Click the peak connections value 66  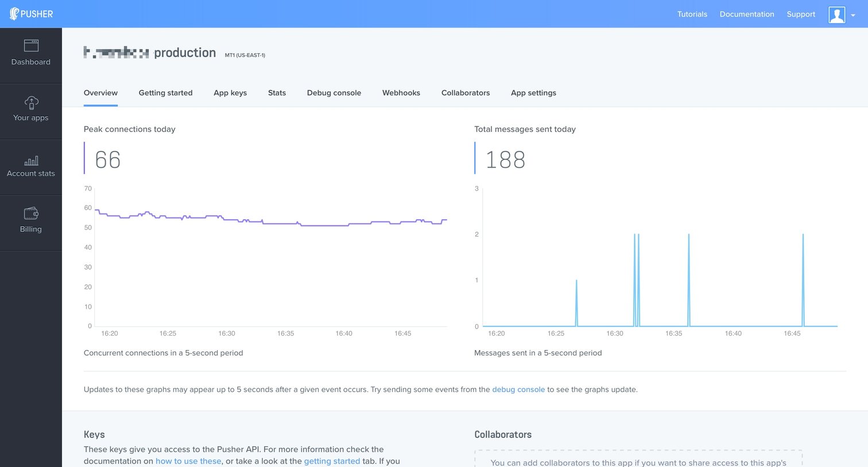click(108, 159)
